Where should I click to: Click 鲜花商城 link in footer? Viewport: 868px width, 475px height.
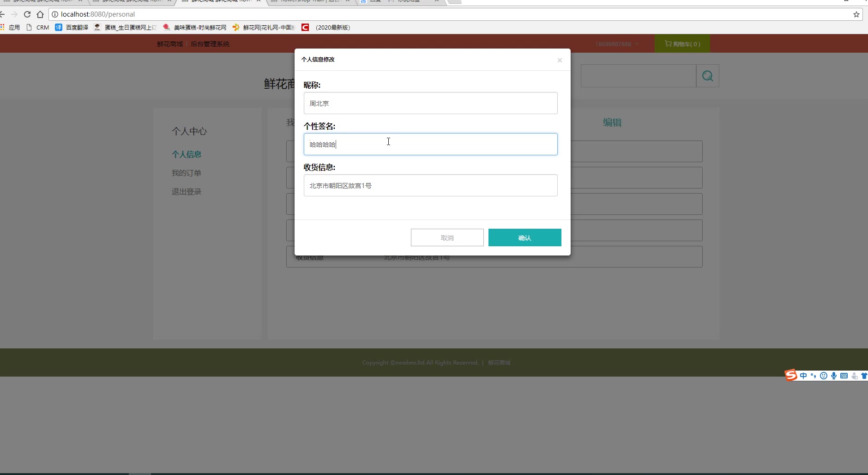click(499, 363)
